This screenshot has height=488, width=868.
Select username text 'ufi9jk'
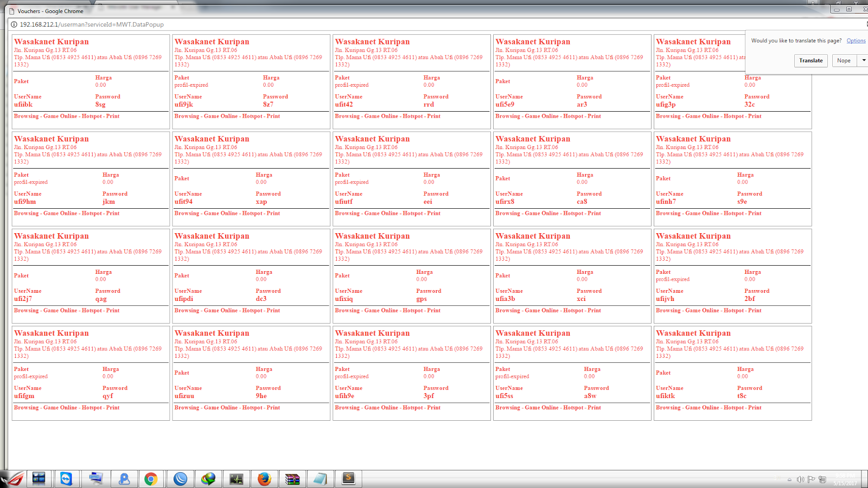click(x=184, y=105)
